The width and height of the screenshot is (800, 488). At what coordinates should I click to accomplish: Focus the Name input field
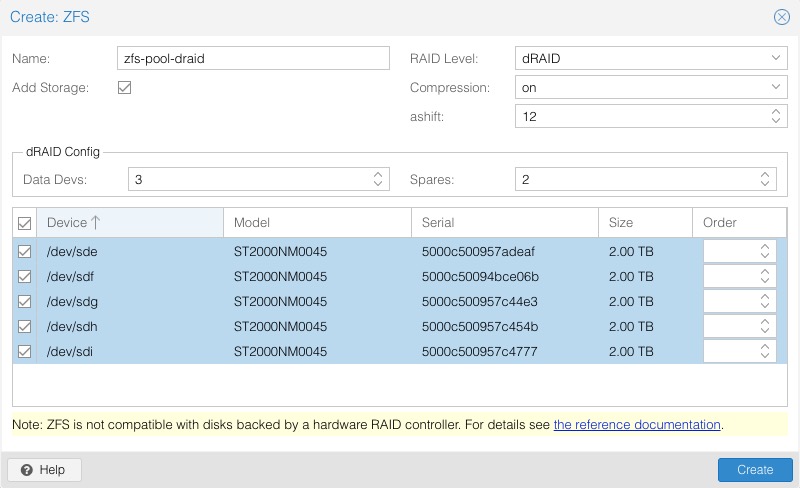coord(253,58)
